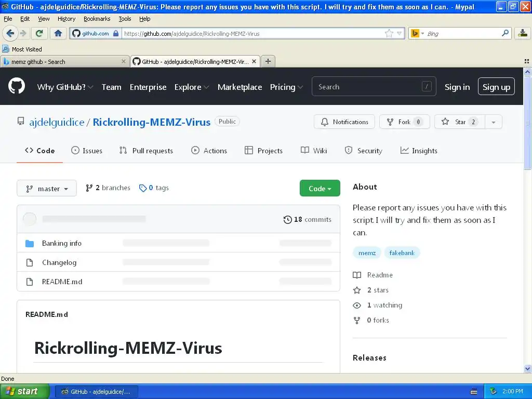Click the star icon beside 2 stars
Screen dimensions: 532x399
(357, 290)
